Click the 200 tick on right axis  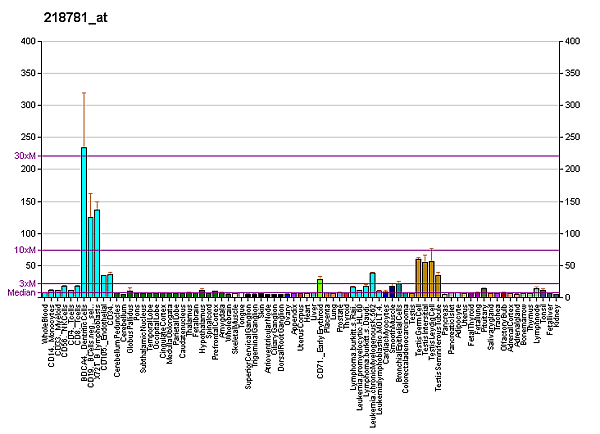click(572, 169)
